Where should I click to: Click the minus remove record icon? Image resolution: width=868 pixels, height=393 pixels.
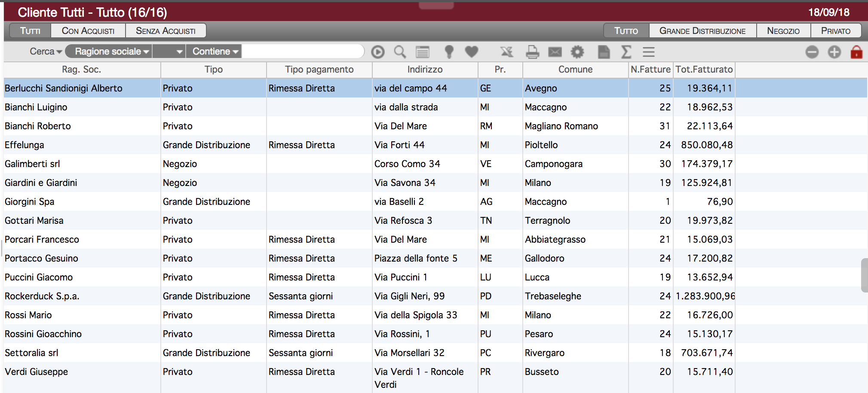point(812,52)
